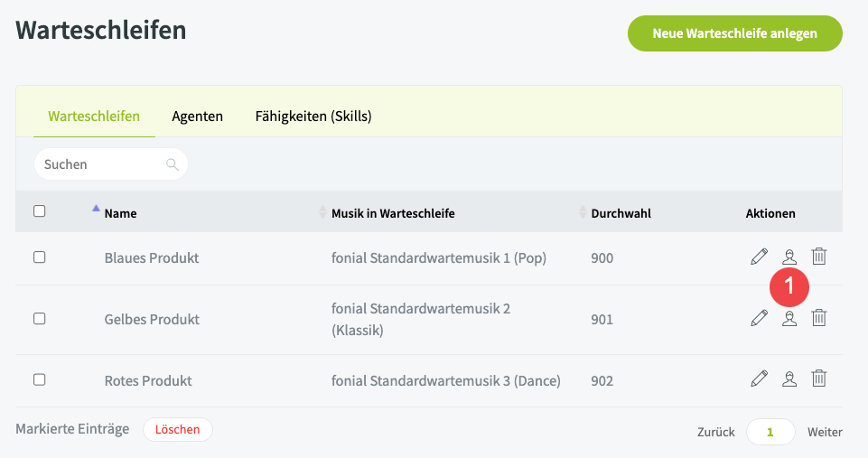Image resolution: width=868 pixels, height=458 pixels.
Task: Click Neue Warteschleife anlegen button
Action: point(734,33)
